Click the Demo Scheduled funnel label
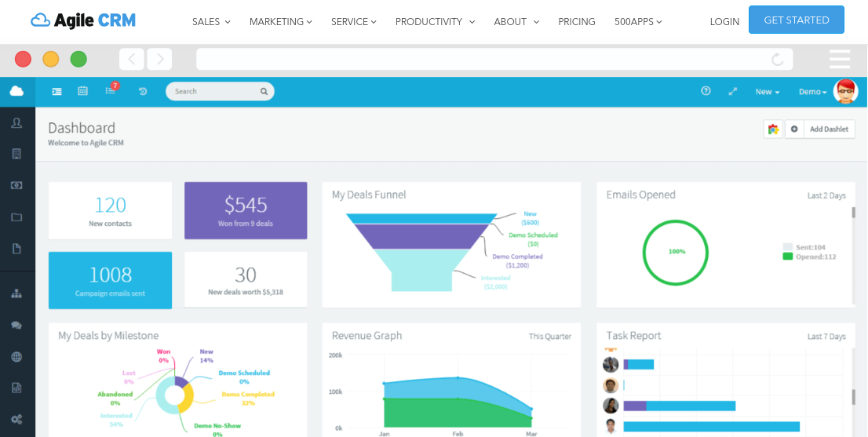This screenshot has width=868, height=437. pos(533,239)
